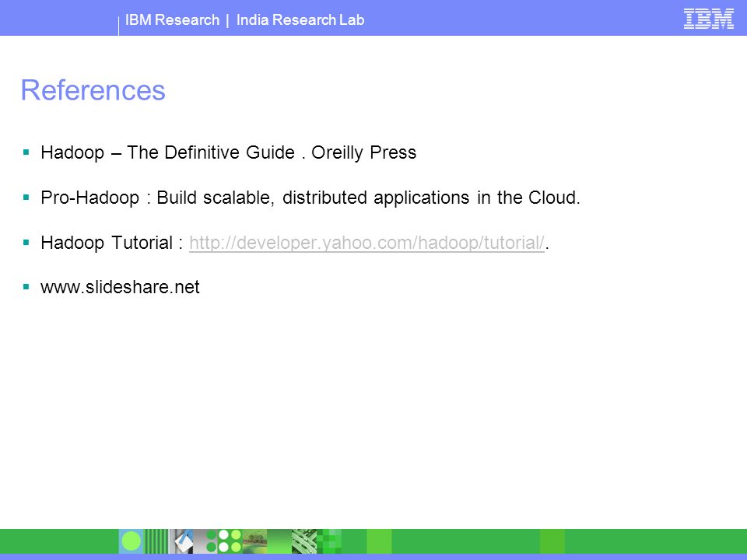Screen dimensions: 747x560
Task: Click the 'Pro-Hadoop : Build scalable' reference line
Action: tap(310, 198)
